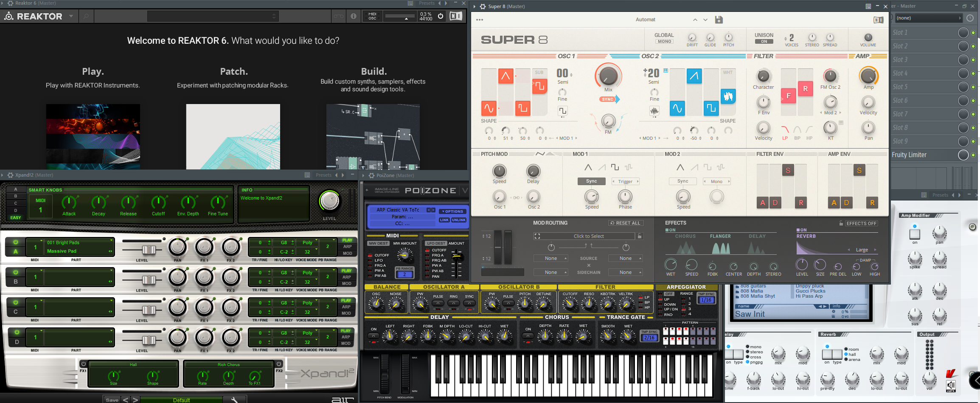Select triangle LFO shape in MOD 1
The height and width of the screenshot is (403, 980).
coord(588,167)
